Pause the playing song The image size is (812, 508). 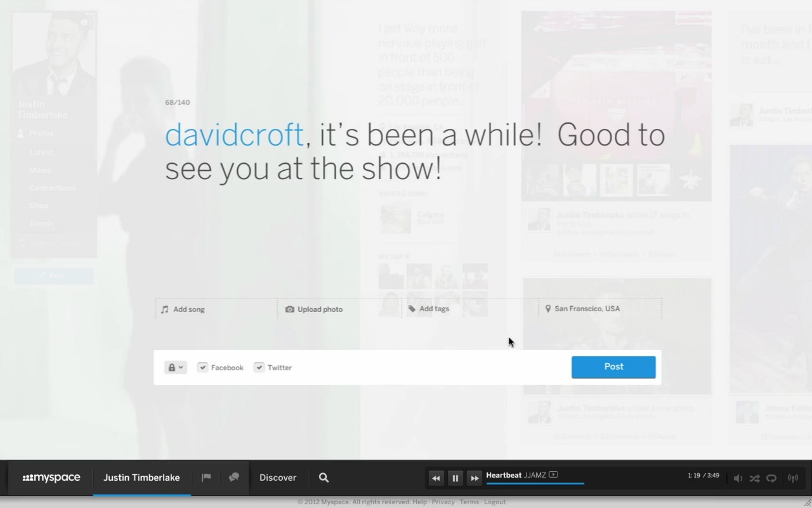pyautogui.click(x=455, y=478)
